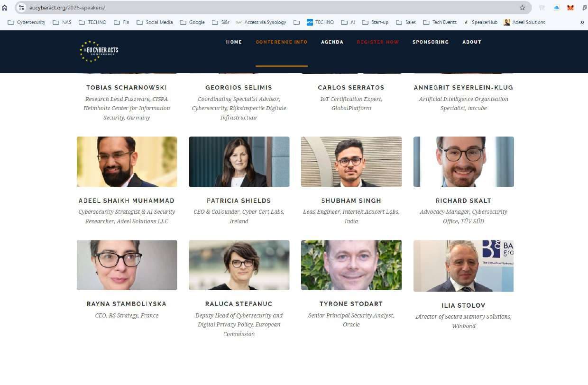This screenshot has height=385, width=588.
Task: Click the name ADEEL SHAIKH MUHAMMAD
Action: click(x=127, y=201)
